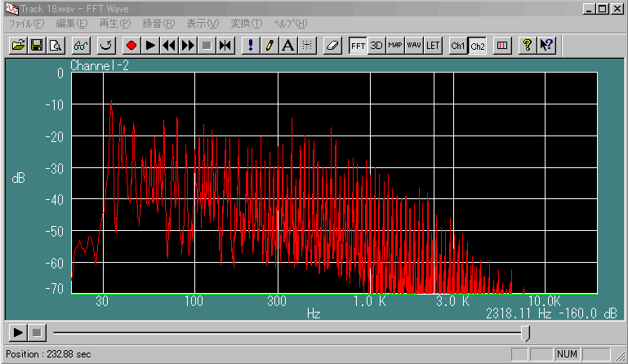Click the Save floppy disk icon
This screenshot has width=628, height=364.
(x=36, y=46)
